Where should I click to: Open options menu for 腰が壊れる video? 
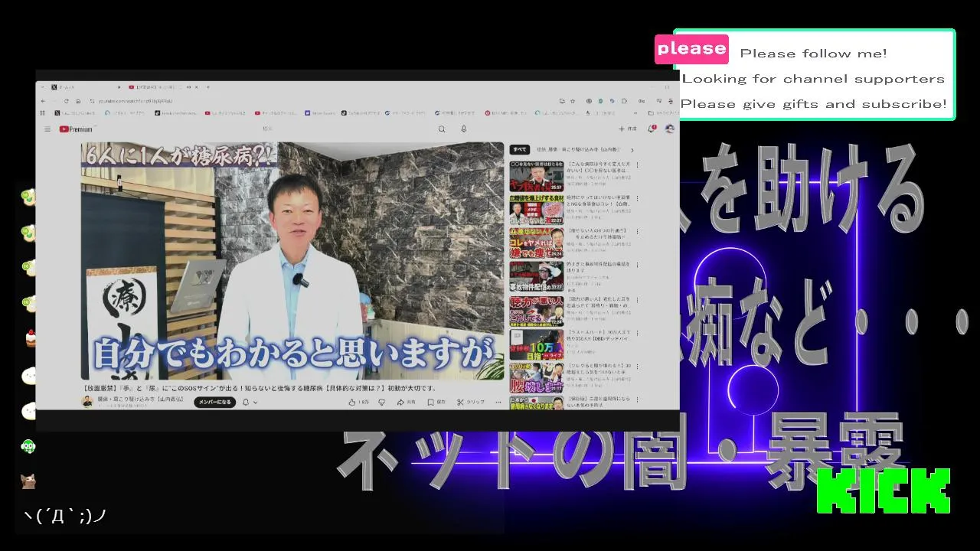click(x=637, y=367)
